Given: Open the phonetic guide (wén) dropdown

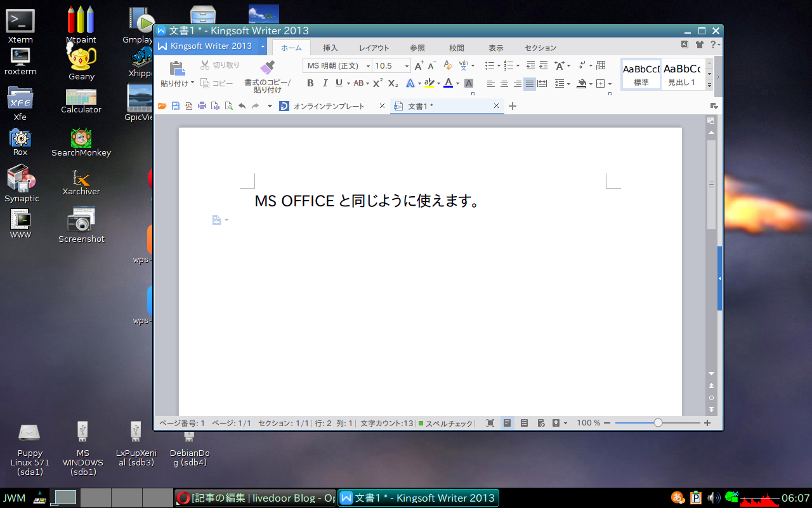Looking at the screenshot, I should pos(473,65).
